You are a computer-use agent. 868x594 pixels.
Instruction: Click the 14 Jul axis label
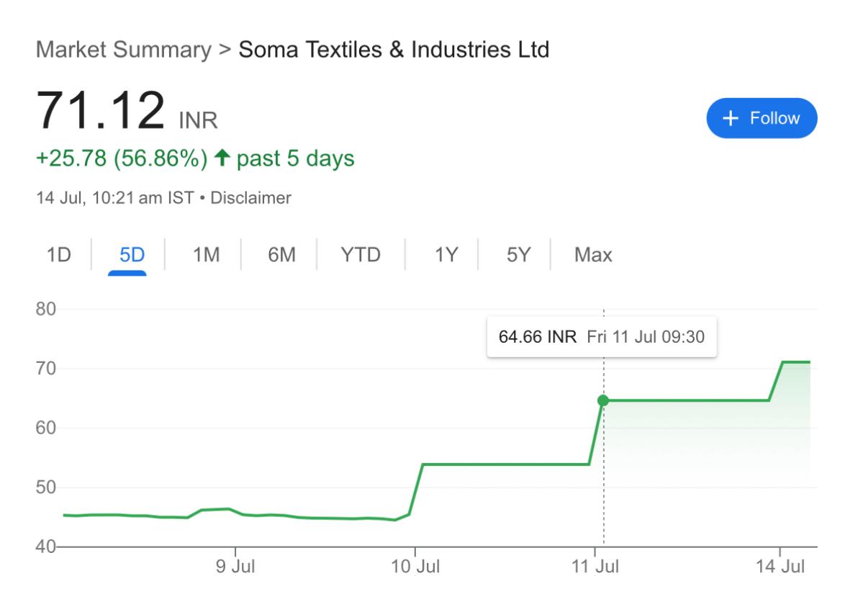[x=779, y=567]
